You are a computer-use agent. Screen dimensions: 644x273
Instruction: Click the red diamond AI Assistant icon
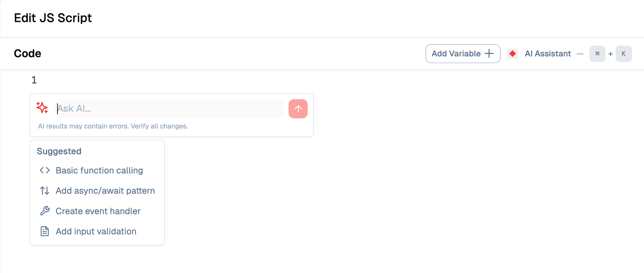pyautogui.click(x=512, y=53)
